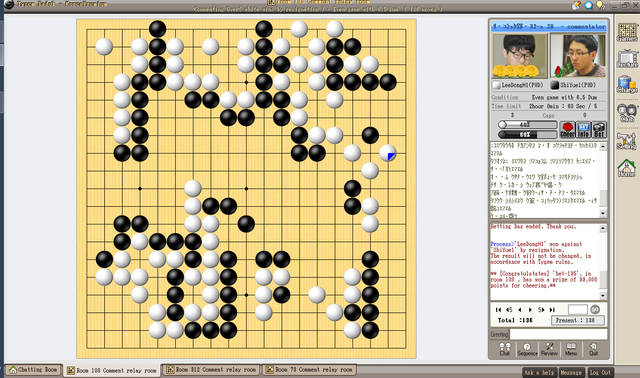This screenshot has width=640, height=378.
Task: Open the Charge sidebar icon
Action: tap(627, 84)
